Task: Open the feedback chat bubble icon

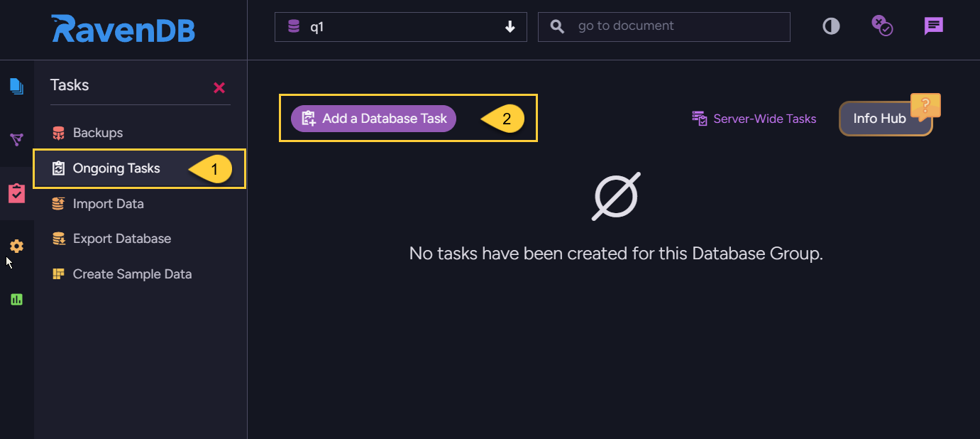Action: tap(934, 26)
